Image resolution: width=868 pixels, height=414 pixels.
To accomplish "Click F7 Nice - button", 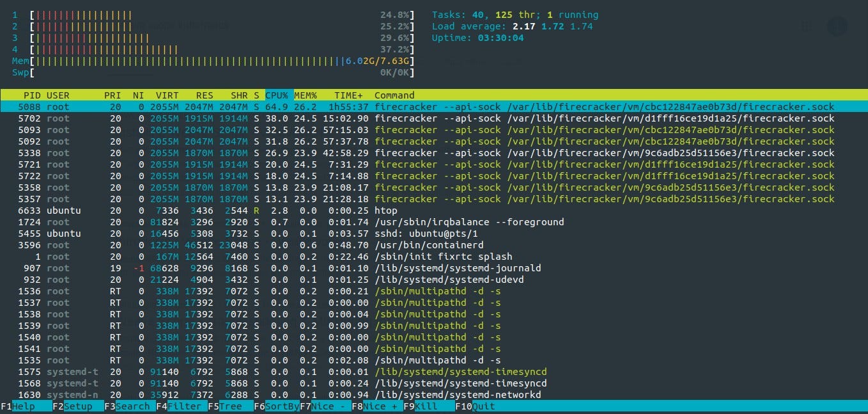I will tap(325, 406).
